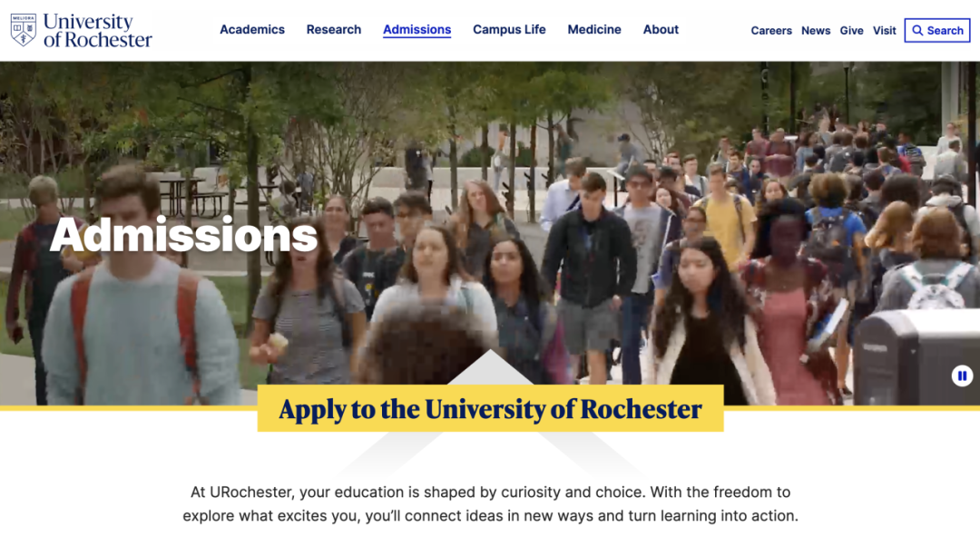Go to the Medicine section
980x556 pixels.
pos(593,29)
